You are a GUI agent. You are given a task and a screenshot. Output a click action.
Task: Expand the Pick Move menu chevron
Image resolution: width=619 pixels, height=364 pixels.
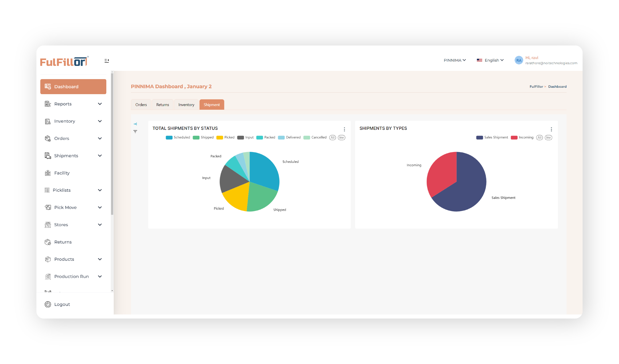point(100,207)
